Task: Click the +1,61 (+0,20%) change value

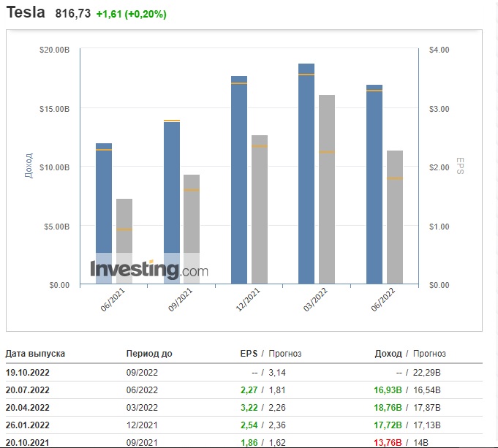Action: click(131, 14)
